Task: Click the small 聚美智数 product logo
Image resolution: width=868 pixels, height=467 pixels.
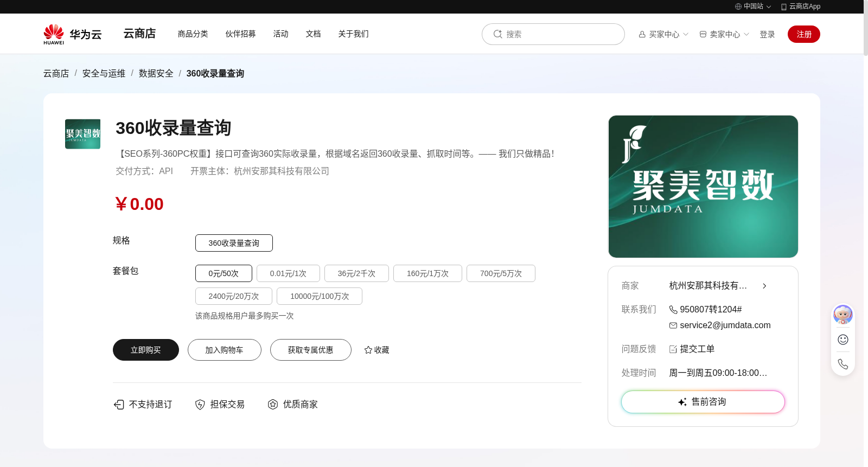Action: (82, 134)
